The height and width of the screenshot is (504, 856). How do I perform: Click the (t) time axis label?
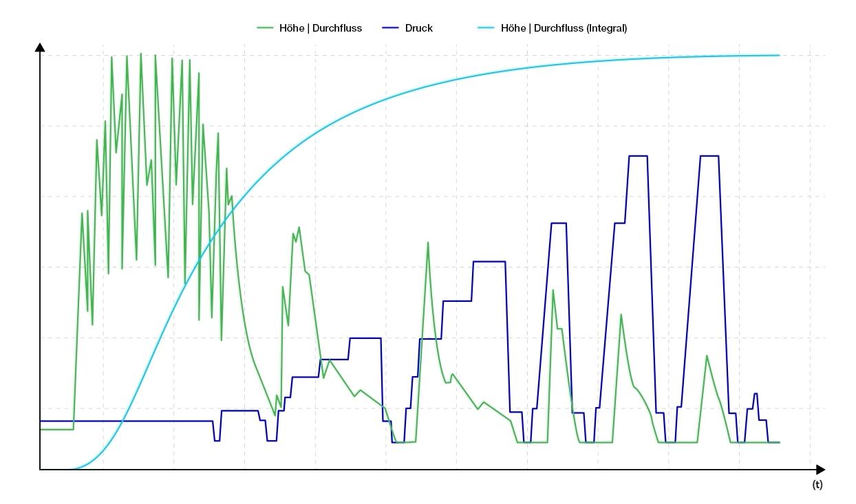pos(817,485)
